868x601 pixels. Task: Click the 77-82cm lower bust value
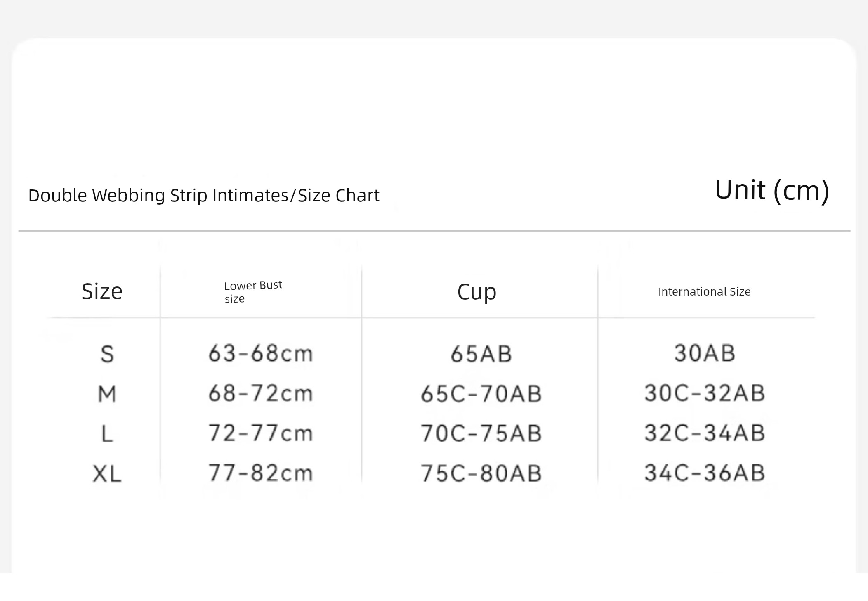[261, 473]
